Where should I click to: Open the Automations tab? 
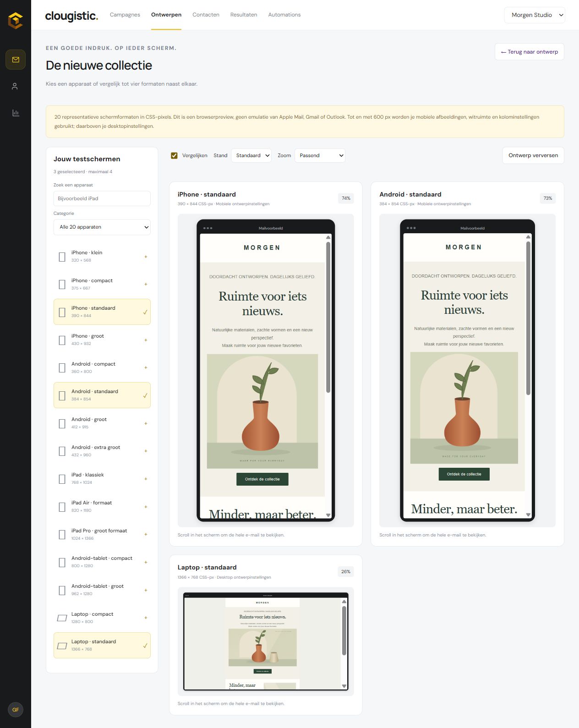point(284,15)
